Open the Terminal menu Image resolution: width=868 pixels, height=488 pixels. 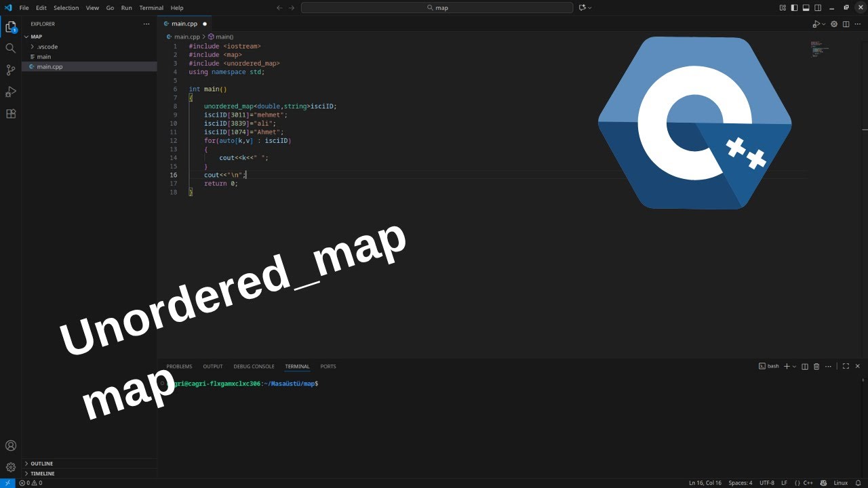pyautogui.click(x=151, y=7)
